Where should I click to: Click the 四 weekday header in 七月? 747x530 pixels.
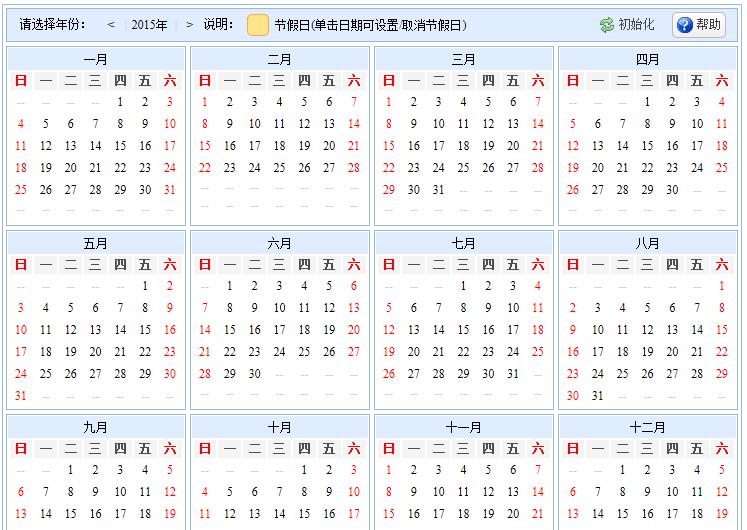488,265
